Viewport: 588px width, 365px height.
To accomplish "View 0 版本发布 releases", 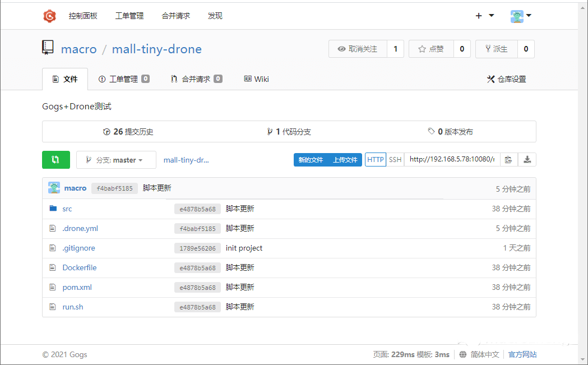I will [450, 132].
